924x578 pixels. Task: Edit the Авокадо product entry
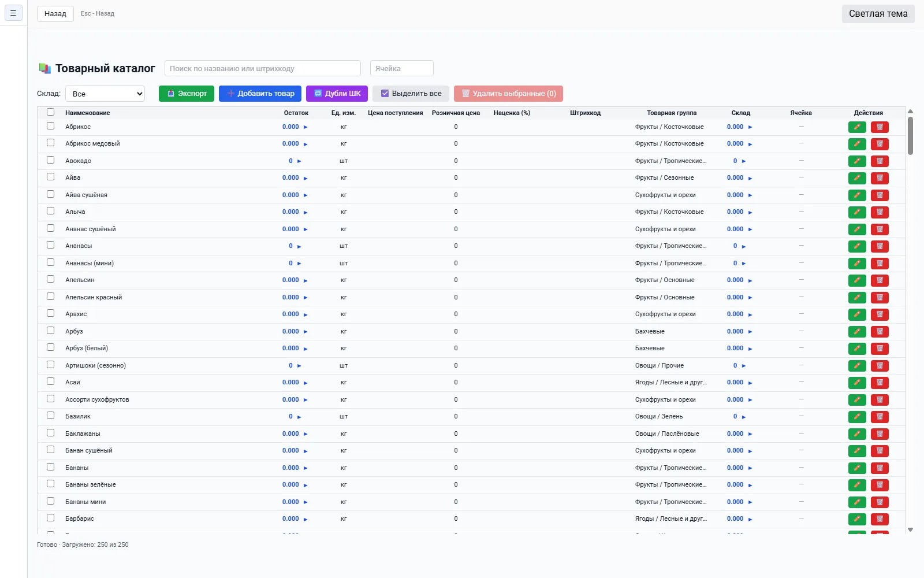pos(857,161)
